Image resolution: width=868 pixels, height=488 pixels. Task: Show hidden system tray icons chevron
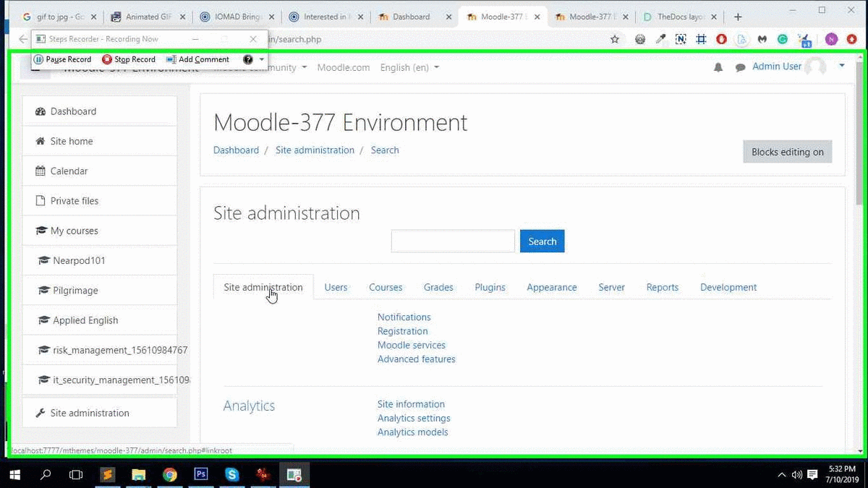782,475
